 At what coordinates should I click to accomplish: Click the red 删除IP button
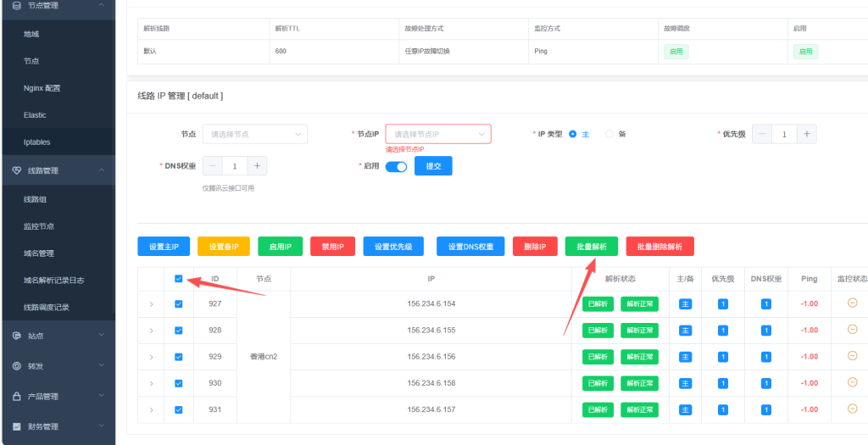tap(536, 247)
